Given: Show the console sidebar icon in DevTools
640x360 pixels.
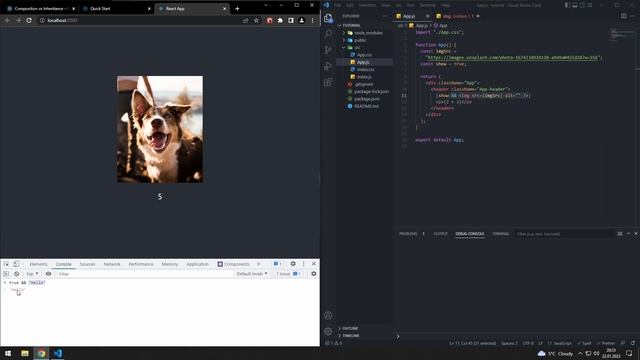Looking at the screenshot, I should (x=6, y=274).
